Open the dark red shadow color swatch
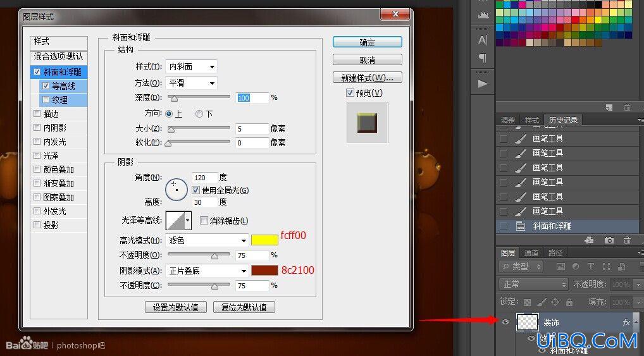This screenshot has height=356, width=644. point(264,270)
